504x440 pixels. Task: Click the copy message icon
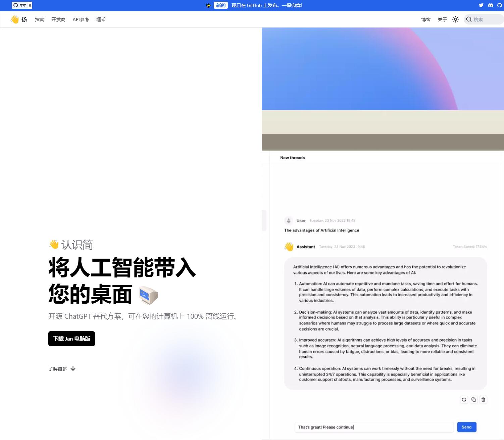coord(473,400)
